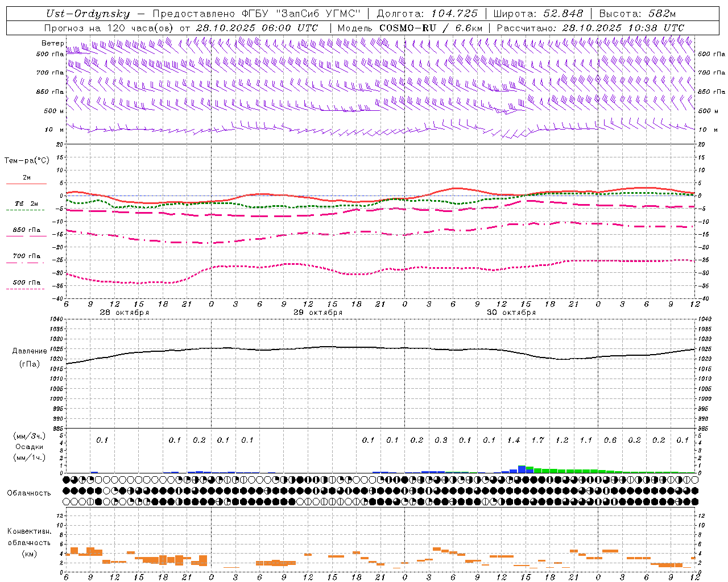Click the 0.3 precipitation amount value

[441, 440]
